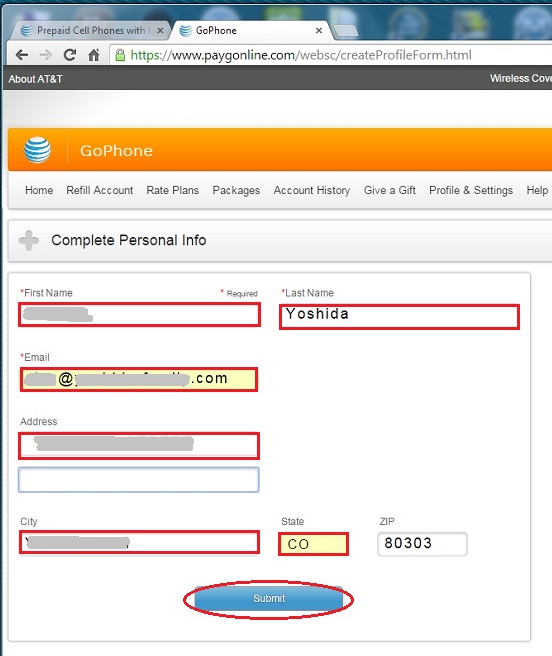Open a new browser tab

tap(346, 31)
